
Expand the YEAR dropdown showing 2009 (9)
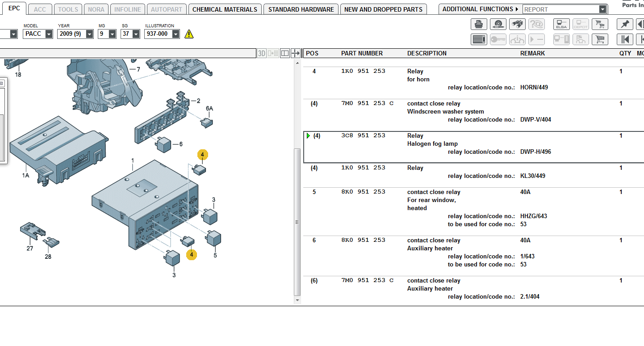click(89, 34)
